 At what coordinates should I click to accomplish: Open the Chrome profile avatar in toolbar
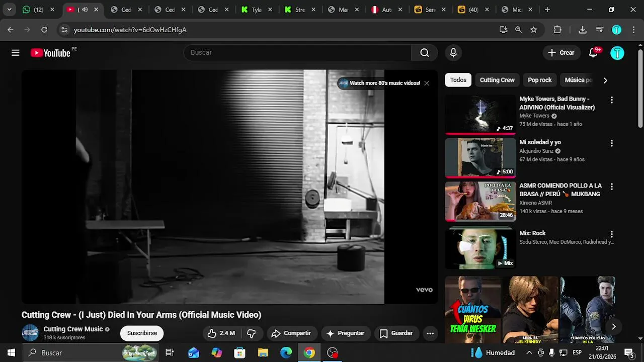pos(617,30)
